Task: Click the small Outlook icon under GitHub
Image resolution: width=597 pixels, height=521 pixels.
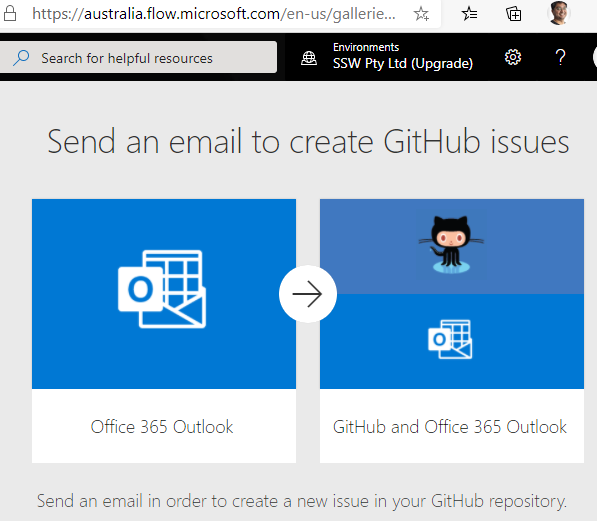Action: [450, 339]
